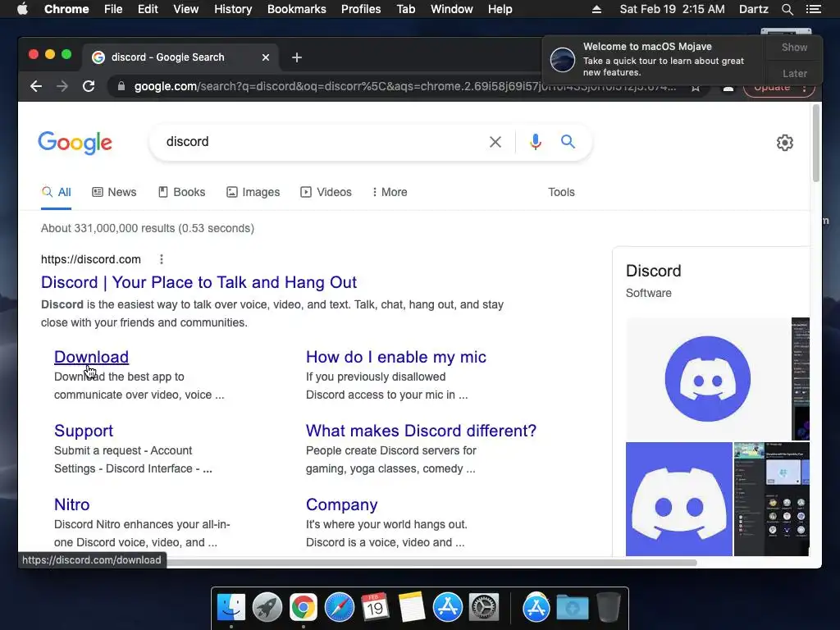The height and width of the screenshot is (630, 840).
Task: Open the Tools search options
Action: tap(561, 192)
